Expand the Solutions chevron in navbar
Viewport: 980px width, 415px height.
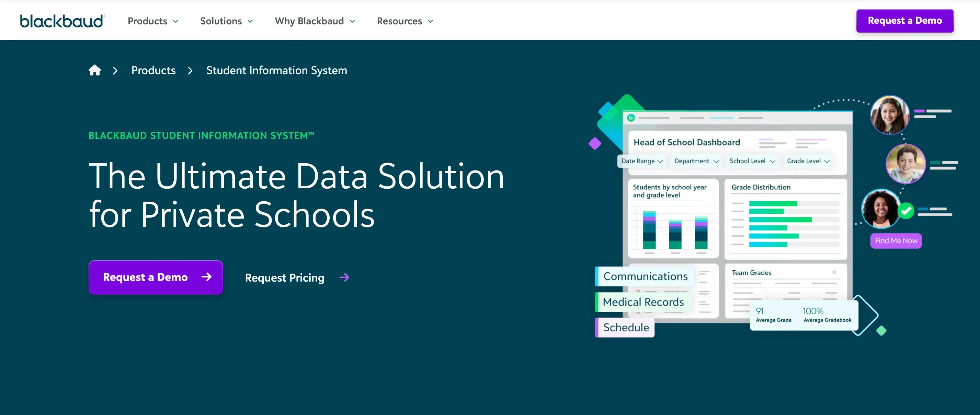[250, 21]
